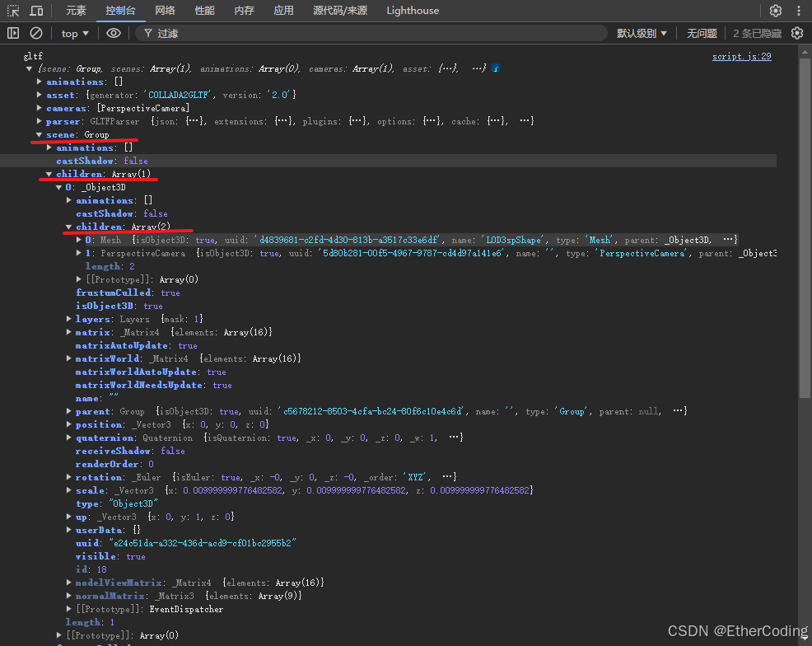Open DevTools settings gear in tab bar
The image size is (812, 646).
(775, 11)
